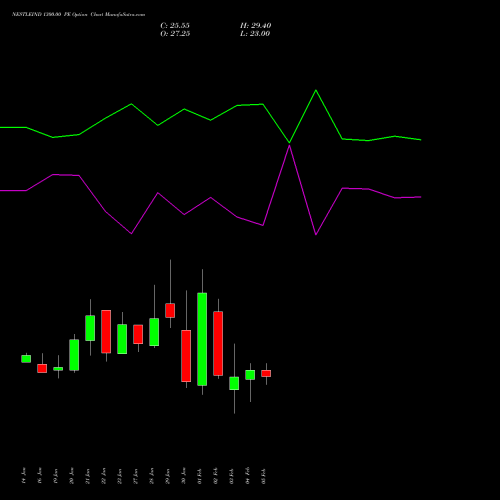Select the green candlestick above 04 Feb
Screen dimensions: 500x500
pyautogui.click(x=250, y=375)
